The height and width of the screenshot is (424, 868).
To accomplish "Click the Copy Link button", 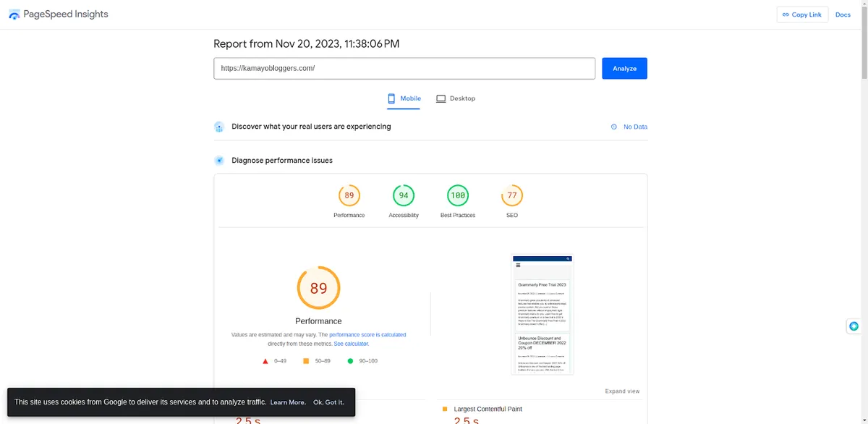I will (802, 14).
